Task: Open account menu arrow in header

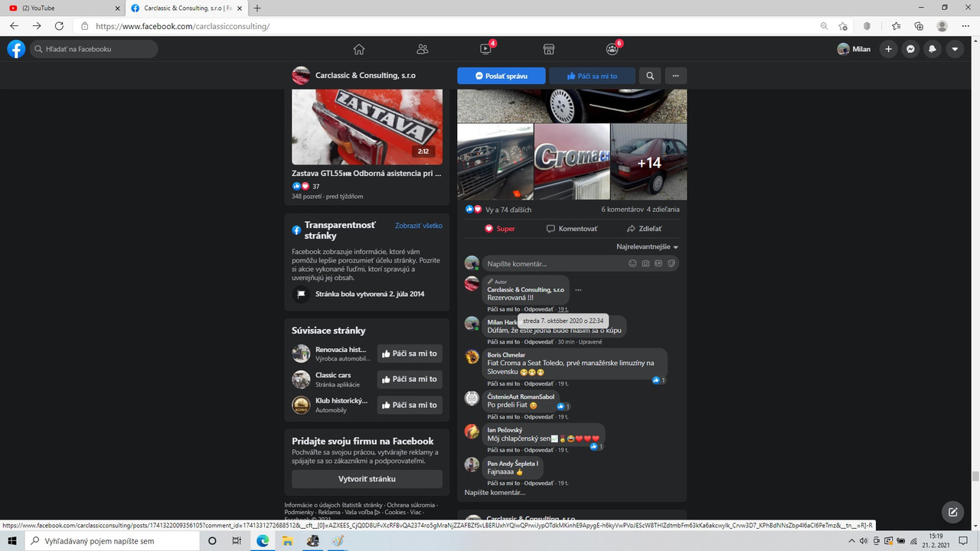Action: point(955,49)
